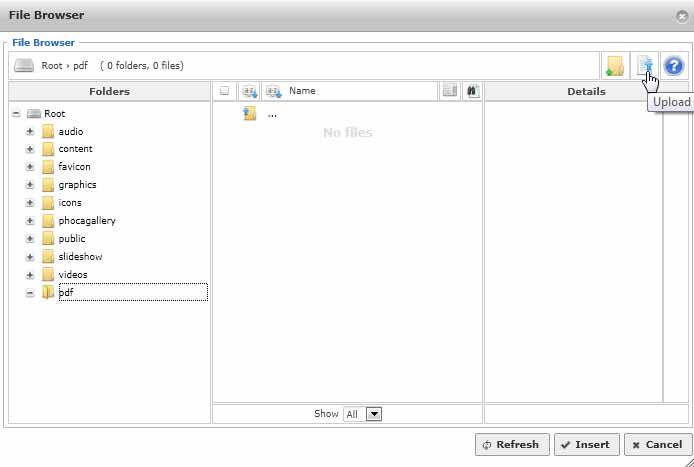694x467 pixels.
Task: Close the File Browser dialog
Action: tap(682, 16)
